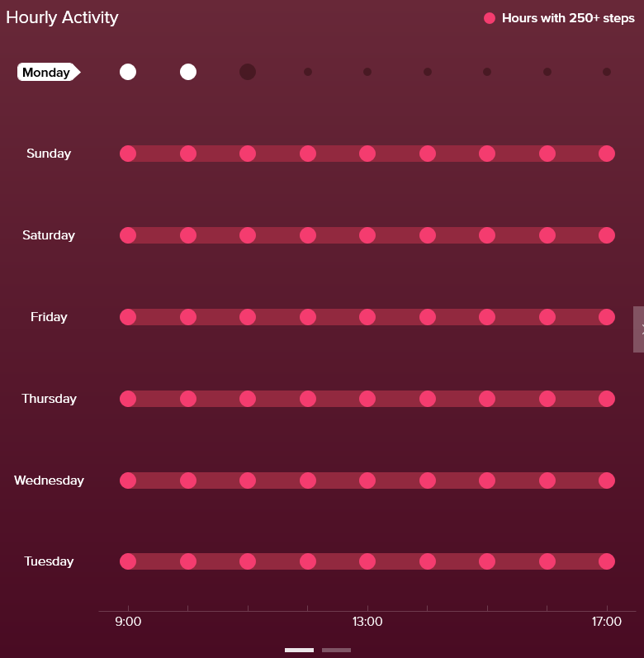The height and width of the screenshot is (658, 644).
Task: Click the Hourly Activity title
Action: pyautogui.click(x=62, y=17)
